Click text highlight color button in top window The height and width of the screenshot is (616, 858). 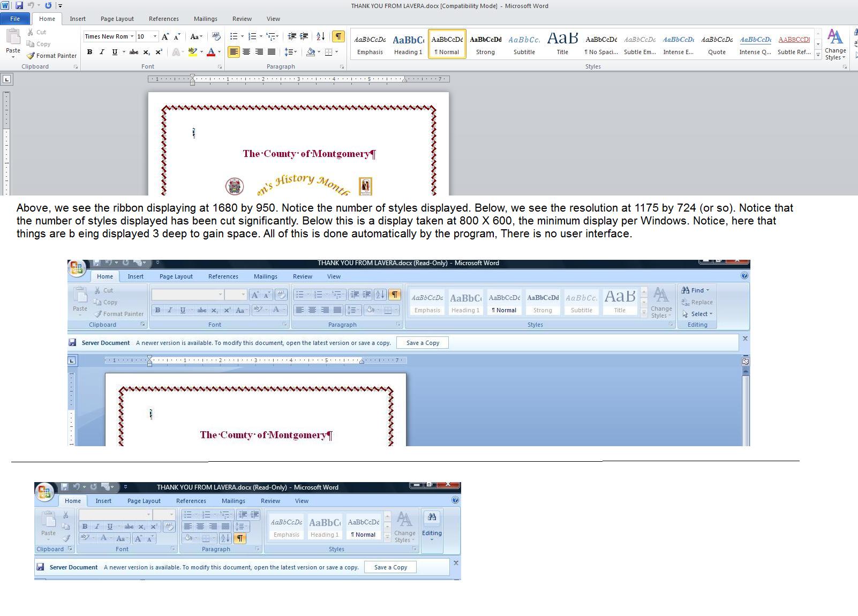[192, 52]
